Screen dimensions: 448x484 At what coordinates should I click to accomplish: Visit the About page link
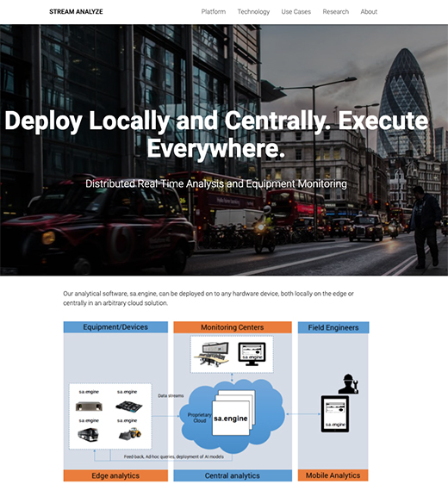369,12
